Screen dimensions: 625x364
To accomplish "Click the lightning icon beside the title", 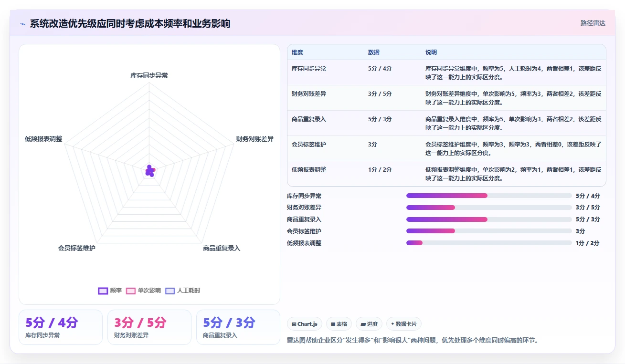I will pyautogui.click(x=22, y=24).
